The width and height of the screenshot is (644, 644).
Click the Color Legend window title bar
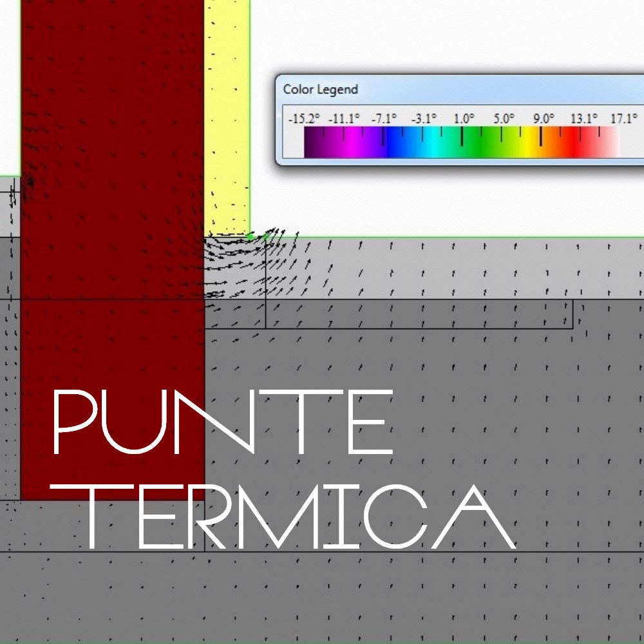461,90
